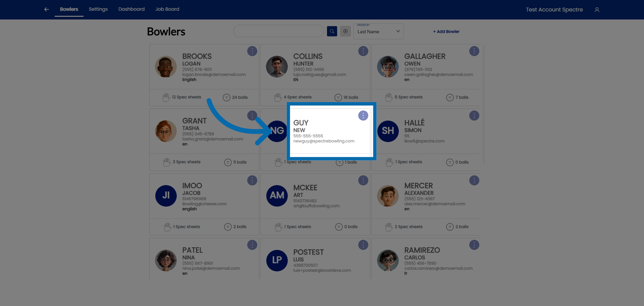Viewport: 644px width, 306px height.
Task: Switch to the Settings tab
Action: (x=98, y=9)
